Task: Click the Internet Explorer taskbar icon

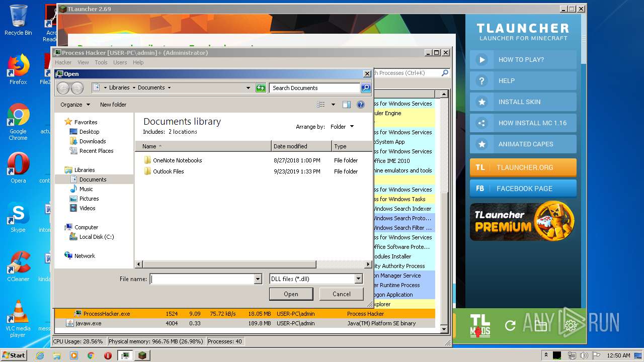Action: coord(40,355)
